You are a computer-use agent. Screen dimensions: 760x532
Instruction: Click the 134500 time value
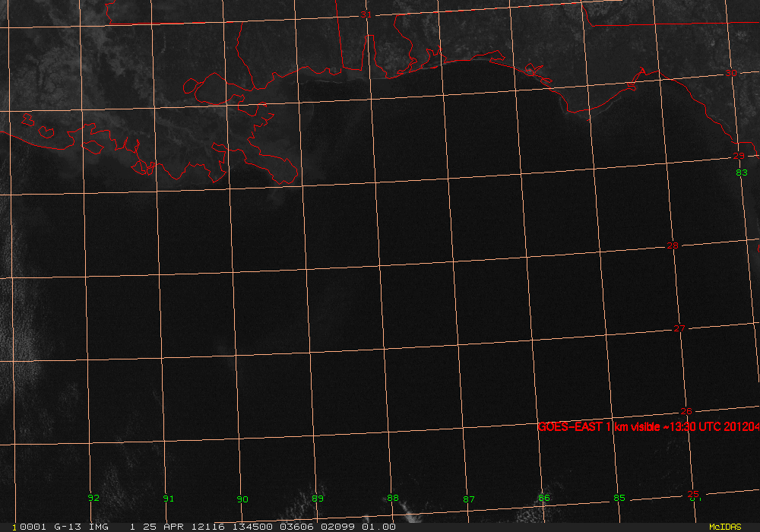pyautogui.click(x=252, y=527)
